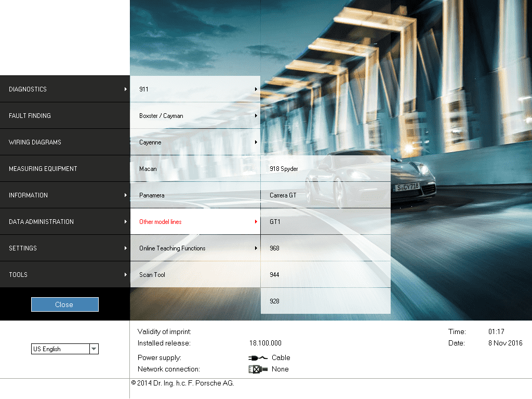This screenshot has height=399, width=532.
Task: Open the US English language dropdown
Action: (94, 349)
